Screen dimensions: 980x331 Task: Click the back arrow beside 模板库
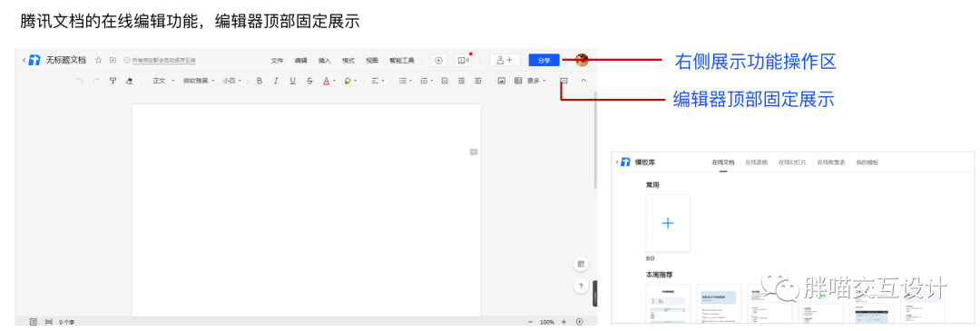tap(617, 161)
